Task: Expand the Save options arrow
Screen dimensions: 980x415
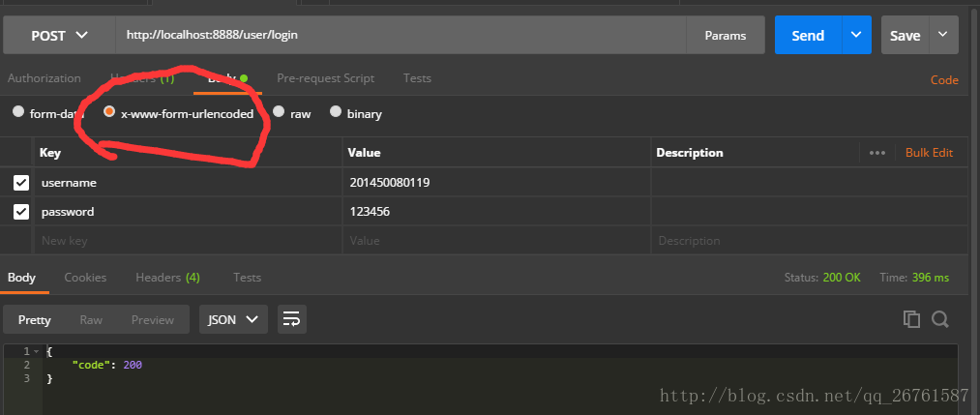Action: click(944, 35)
